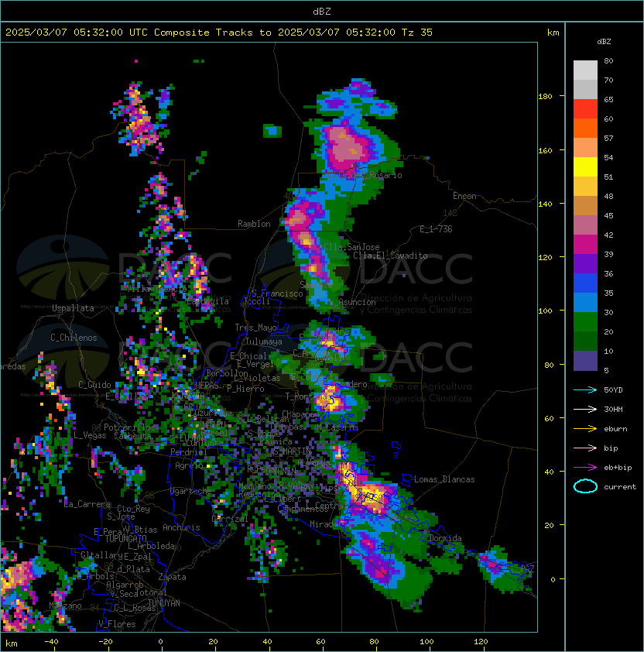Select the light gray swatch between 80 and 70 dBZ

[585, 70]
